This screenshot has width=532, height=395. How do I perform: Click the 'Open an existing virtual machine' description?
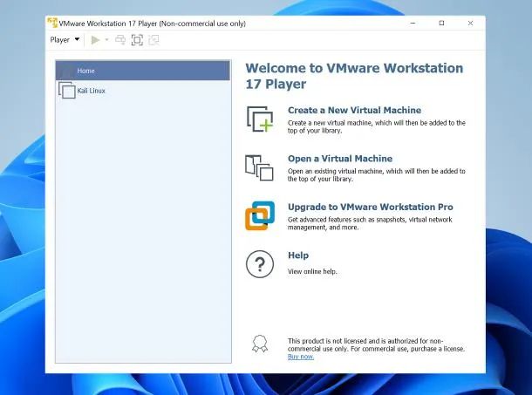(x=376, y=174)
